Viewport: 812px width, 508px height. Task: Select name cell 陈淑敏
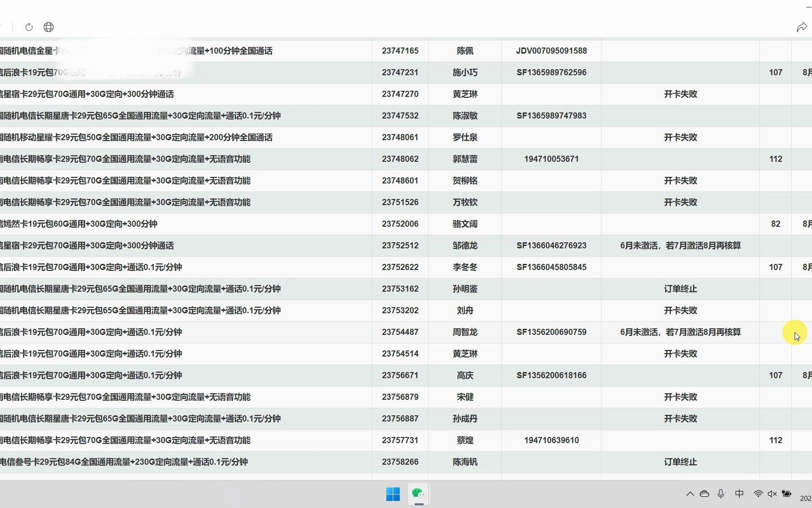click(465, 116)
